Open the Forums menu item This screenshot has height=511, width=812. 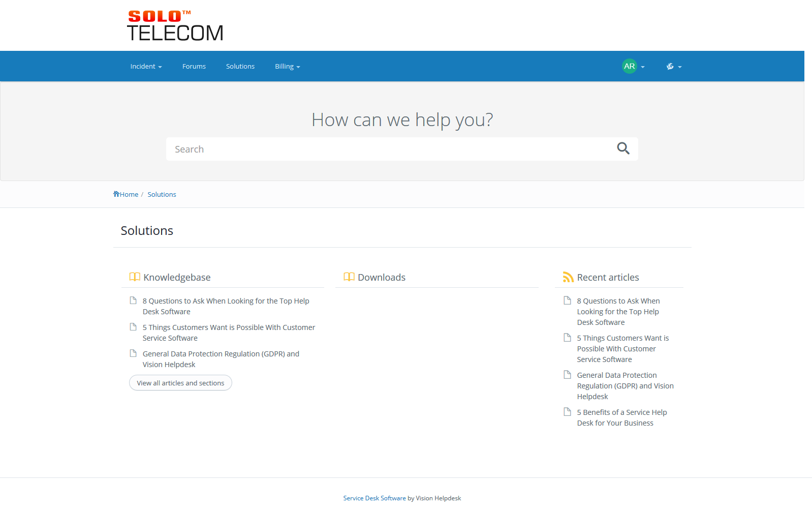[x=194, y=67]
